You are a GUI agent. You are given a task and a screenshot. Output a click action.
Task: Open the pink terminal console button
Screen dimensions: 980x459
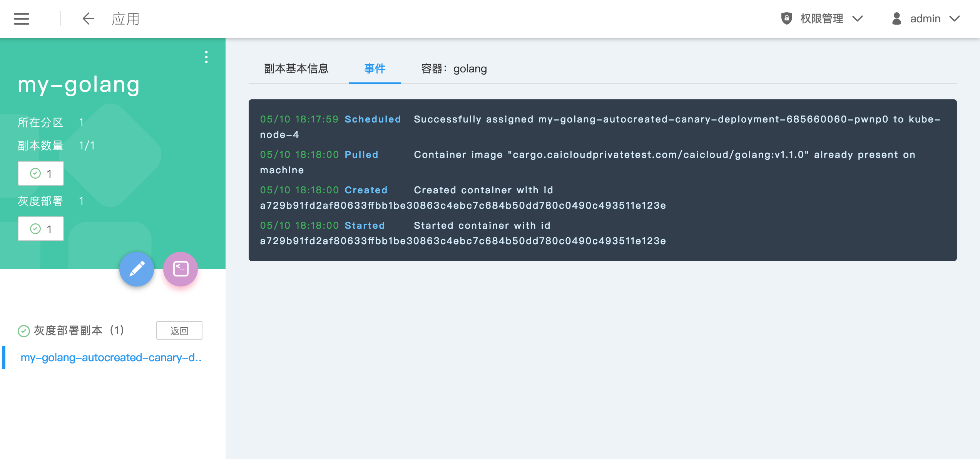[181, 269]
